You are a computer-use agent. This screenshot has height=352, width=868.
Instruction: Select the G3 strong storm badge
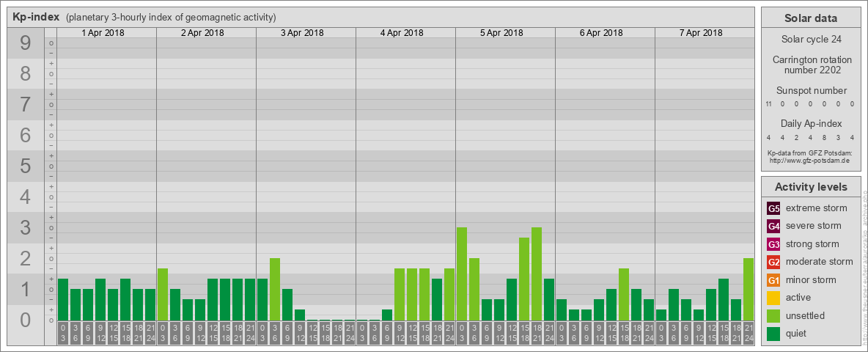click(x=774, y=244)
